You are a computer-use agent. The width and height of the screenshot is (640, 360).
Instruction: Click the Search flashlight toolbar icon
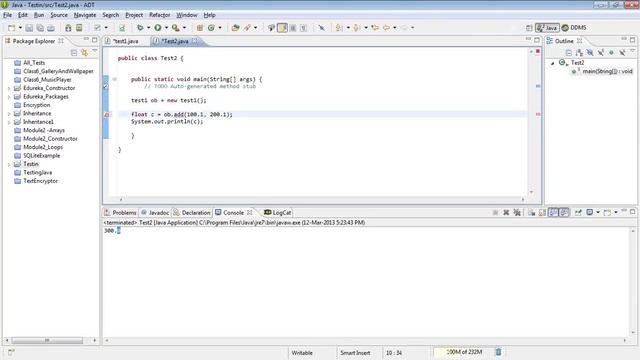click(x=247, y=28)
